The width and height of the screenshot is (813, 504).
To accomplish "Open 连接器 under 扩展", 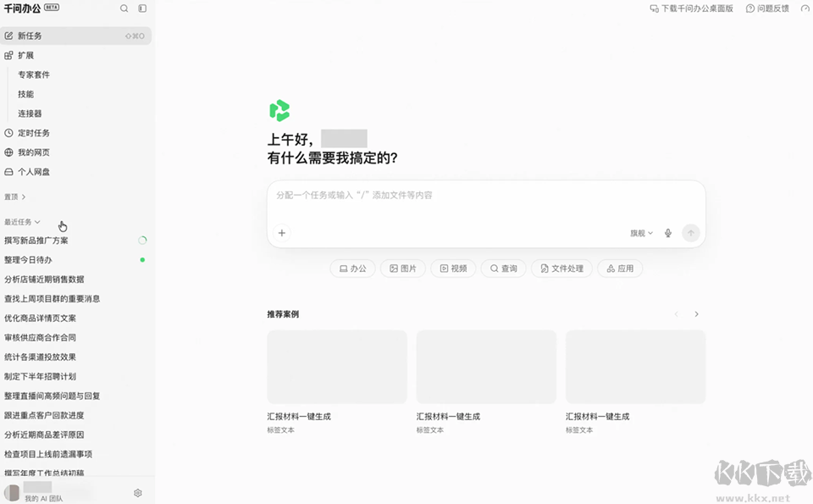I will click(30, 114).
